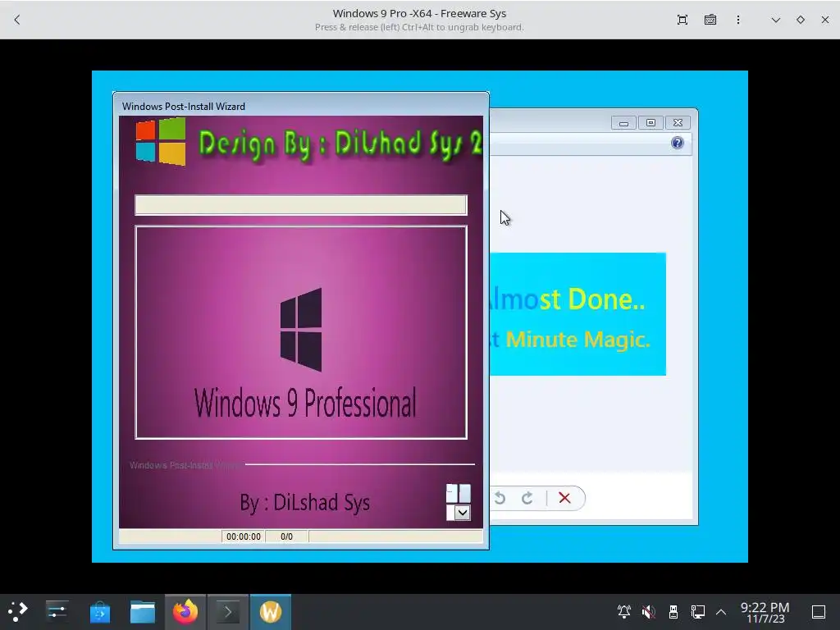Click the Almost Done banner image
This screenshot has width=840, height=630.
tap(577, 314)
